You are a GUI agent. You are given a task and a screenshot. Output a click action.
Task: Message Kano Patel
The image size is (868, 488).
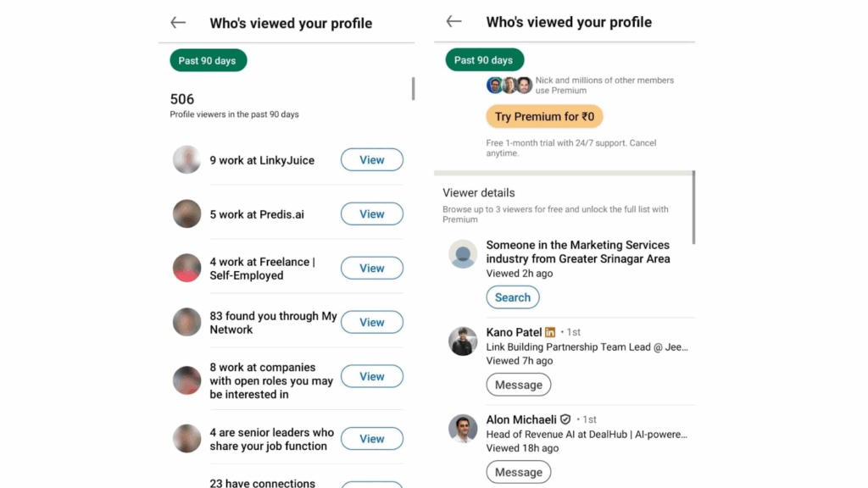coord(518,385)
